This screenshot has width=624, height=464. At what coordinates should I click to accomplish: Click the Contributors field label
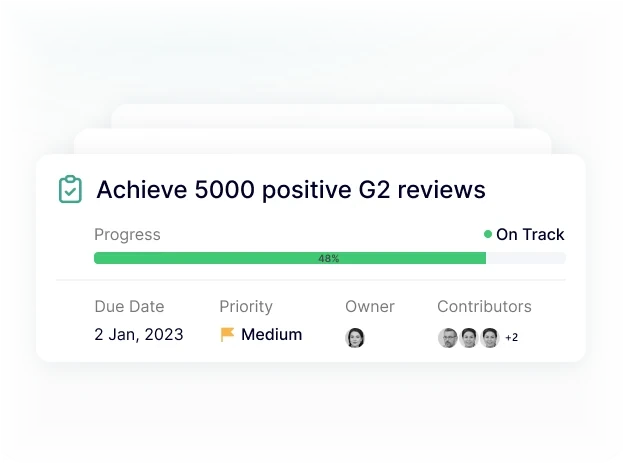click(484, 306)
